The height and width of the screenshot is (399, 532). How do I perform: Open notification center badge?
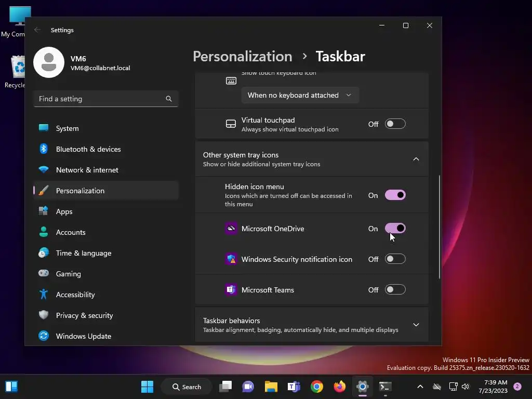point(517,387)
